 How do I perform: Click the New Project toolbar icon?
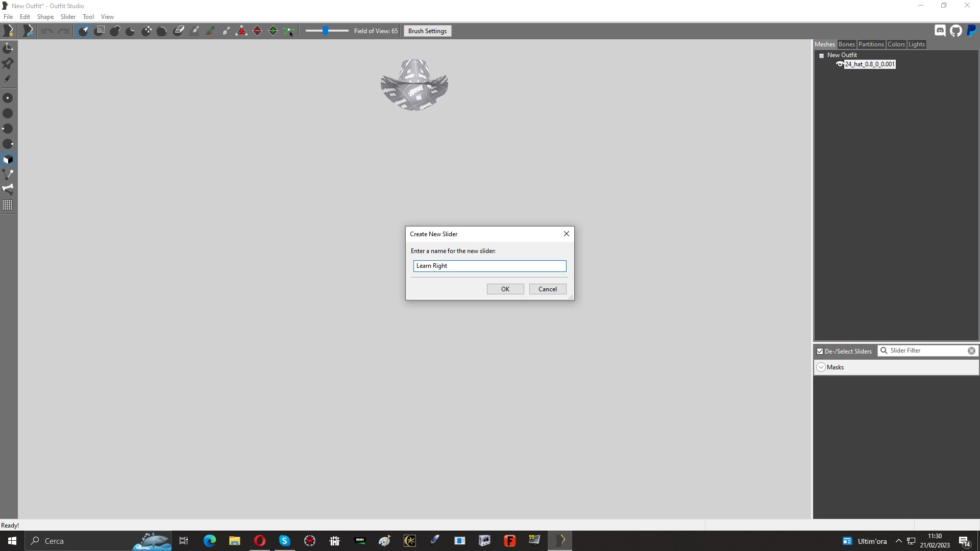[x=8, y=31]
